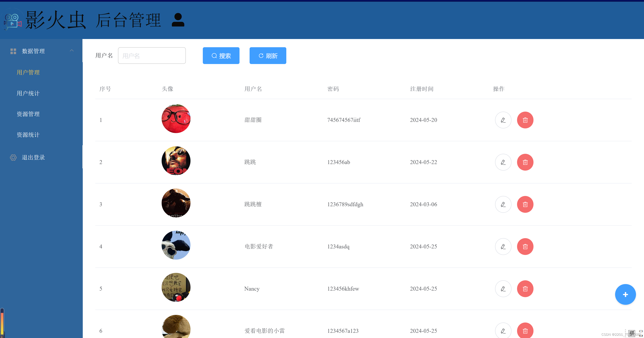Select password cell 123456khfew

coord(343,289)
